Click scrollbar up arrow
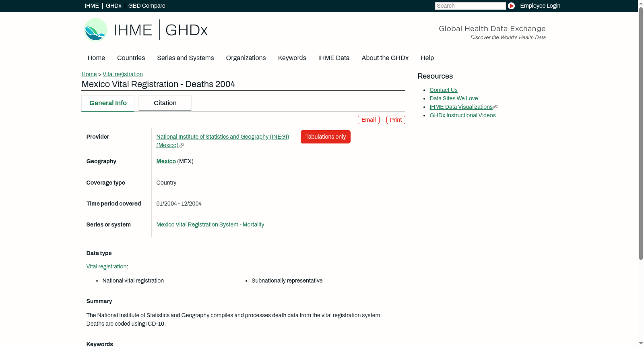644x347 pixels. [641, 3]
